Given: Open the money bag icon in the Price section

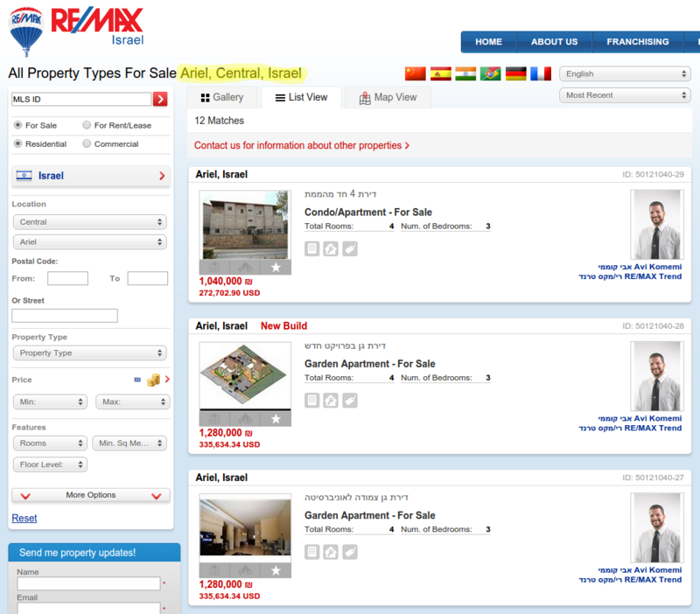Looking at the screenshot, I should click(154, 380).
